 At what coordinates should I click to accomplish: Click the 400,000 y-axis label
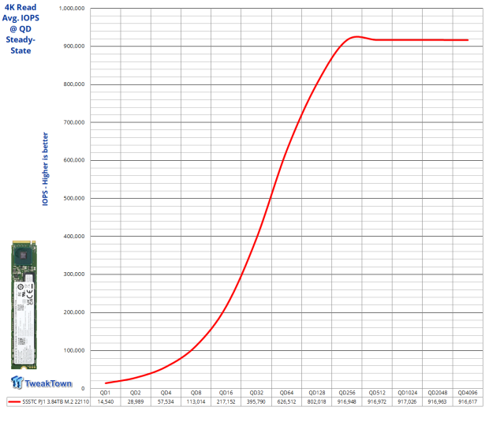click(74, 236)
